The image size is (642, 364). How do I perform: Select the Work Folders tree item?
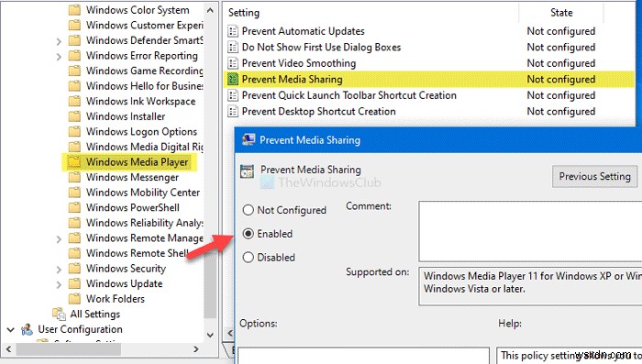click(x=116, y=299)
